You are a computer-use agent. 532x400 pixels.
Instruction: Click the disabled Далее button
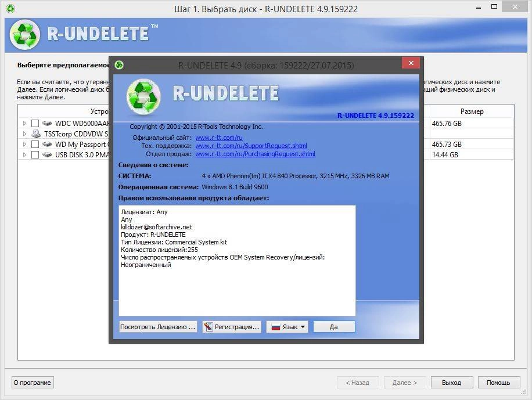point(405,383)
